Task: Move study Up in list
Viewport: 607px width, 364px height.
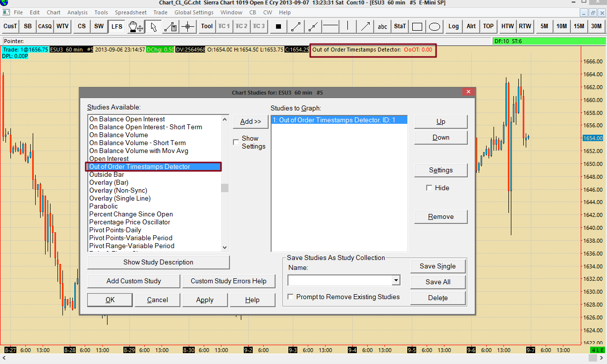Action: (x=441, y=121)
